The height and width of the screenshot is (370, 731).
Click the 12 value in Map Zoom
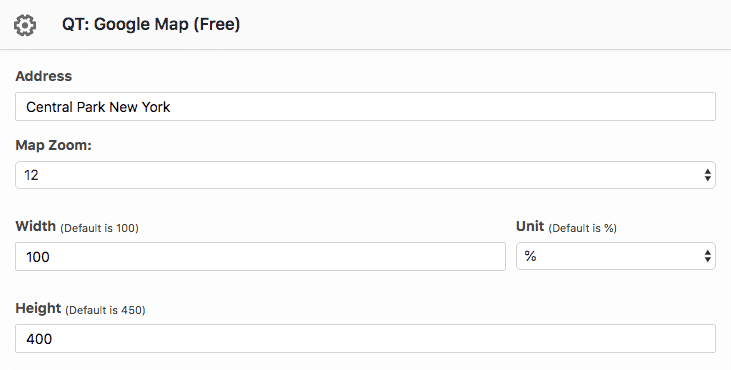click(x=31, y=175)
